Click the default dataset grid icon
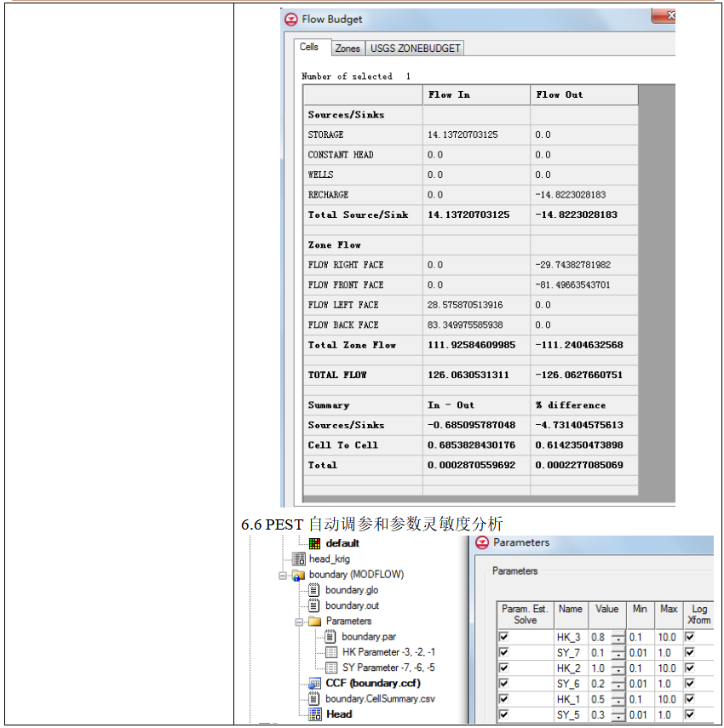The height and width of the screenshot is (728, 724). pyautogui.click(x=315, y=543)
